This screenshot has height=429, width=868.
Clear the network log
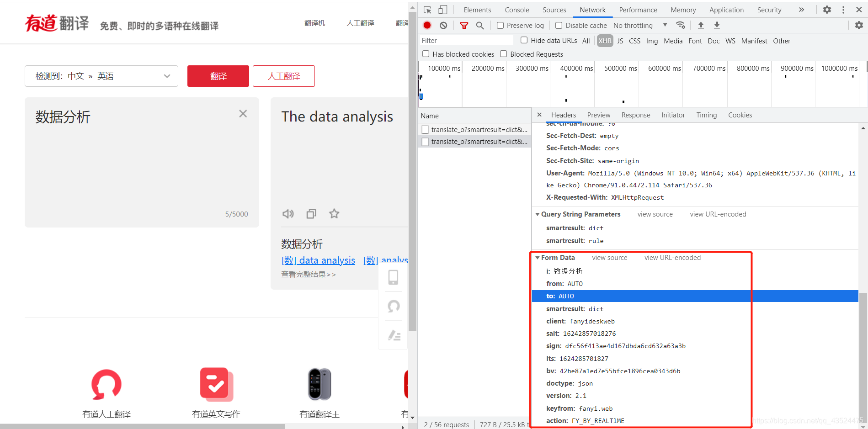point(443,25)
